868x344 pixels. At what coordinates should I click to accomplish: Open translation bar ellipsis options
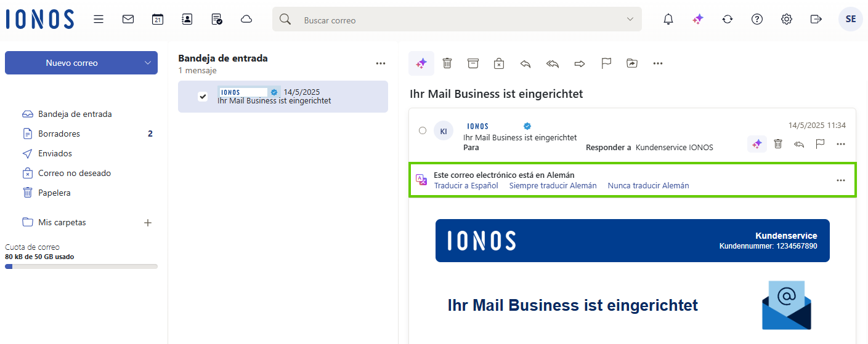coord(841,180)
